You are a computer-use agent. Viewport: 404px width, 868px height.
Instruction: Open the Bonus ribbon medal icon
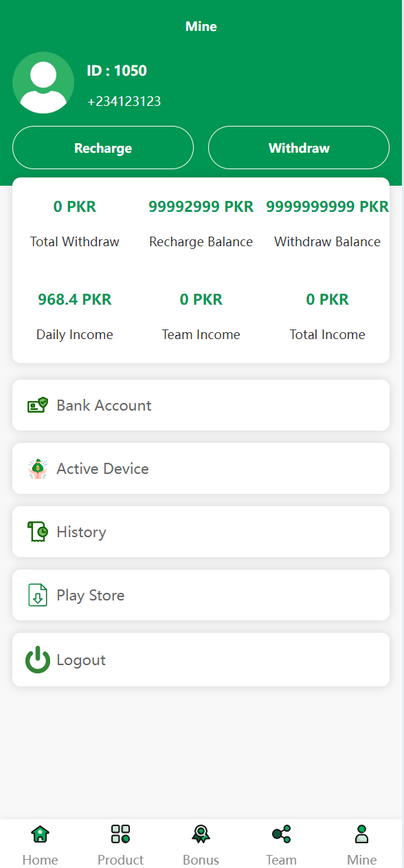[201, 834]
